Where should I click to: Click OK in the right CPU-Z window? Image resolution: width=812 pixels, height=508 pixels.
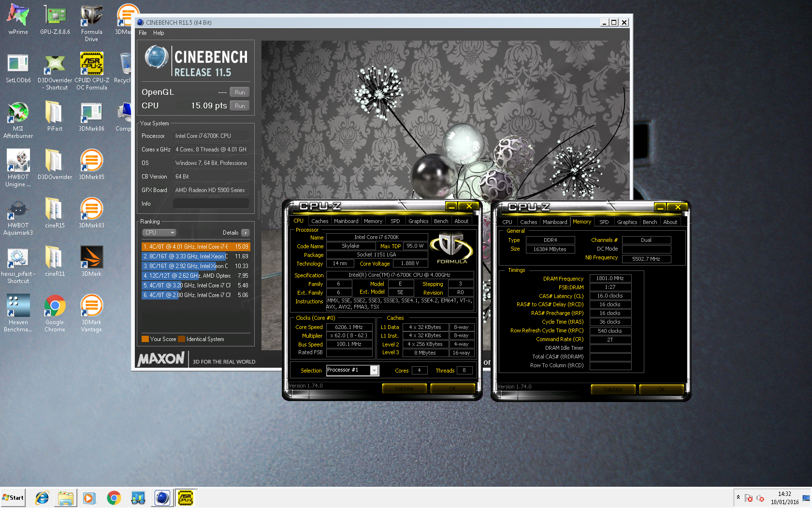point(661,389)
